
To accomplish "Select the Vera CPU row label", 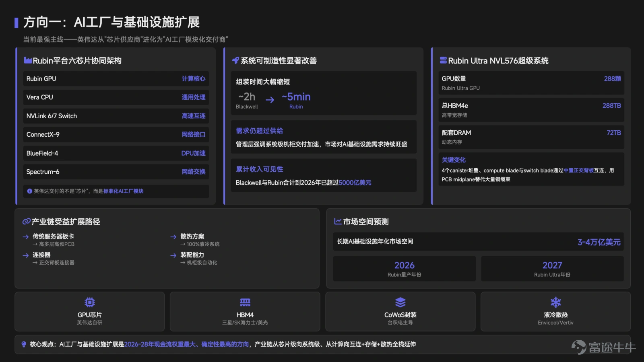I will (x=40, y=97).
